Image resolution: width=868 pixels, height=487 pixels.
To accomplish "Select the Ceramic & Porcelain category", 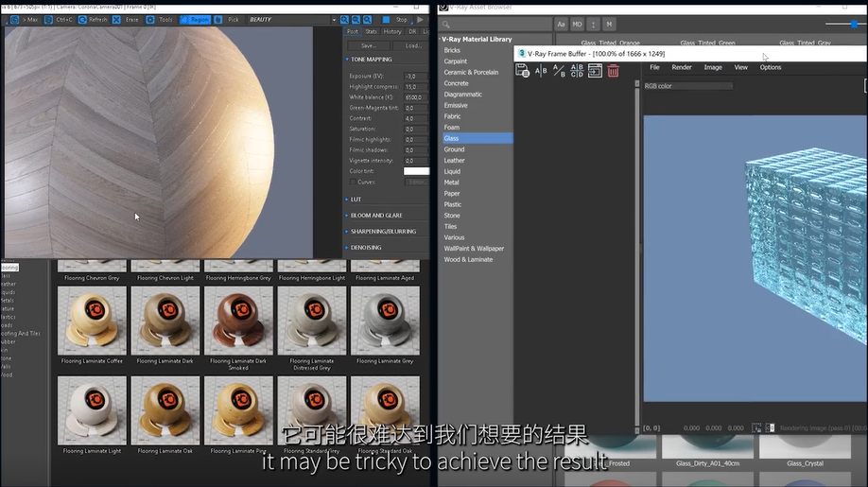I will point(471,73).
